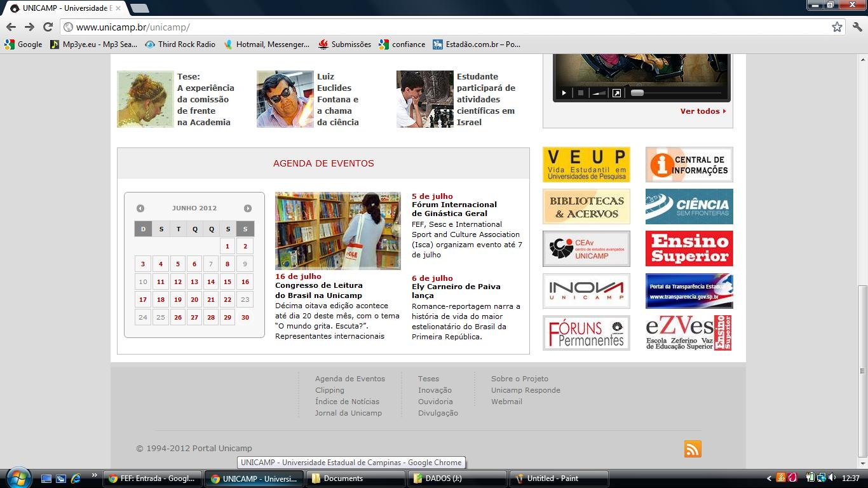Go forward with the browser forward arrow
868x488 pixels.
click(x=29, y=27)
